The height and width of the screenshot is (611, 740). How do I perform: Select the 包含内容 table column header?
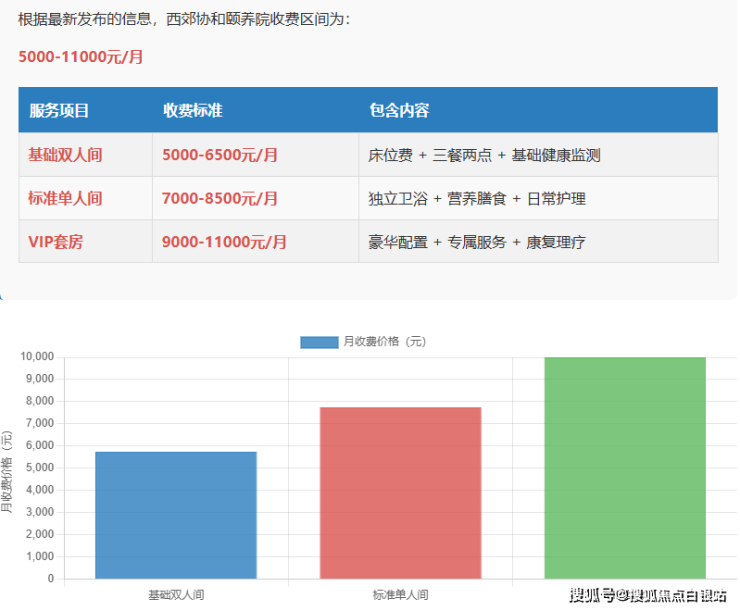(399, 110)
